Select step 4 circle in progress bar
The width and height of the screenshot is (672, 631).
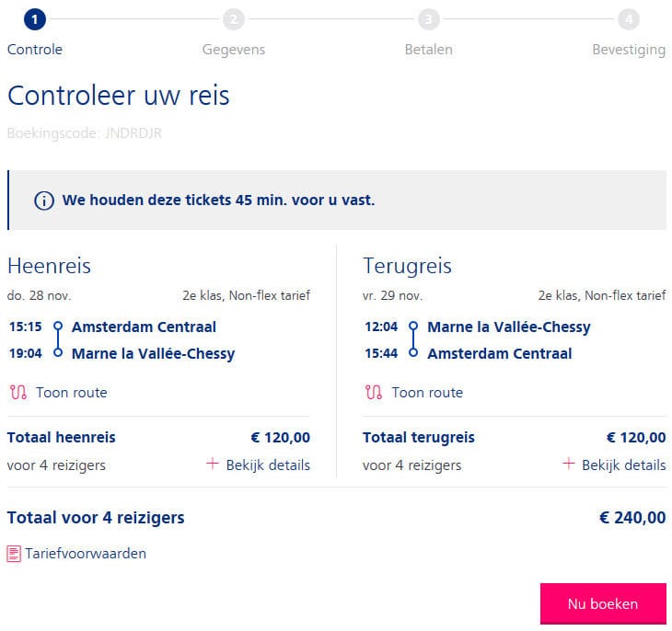pyautogui.click(x=629, y=19)
